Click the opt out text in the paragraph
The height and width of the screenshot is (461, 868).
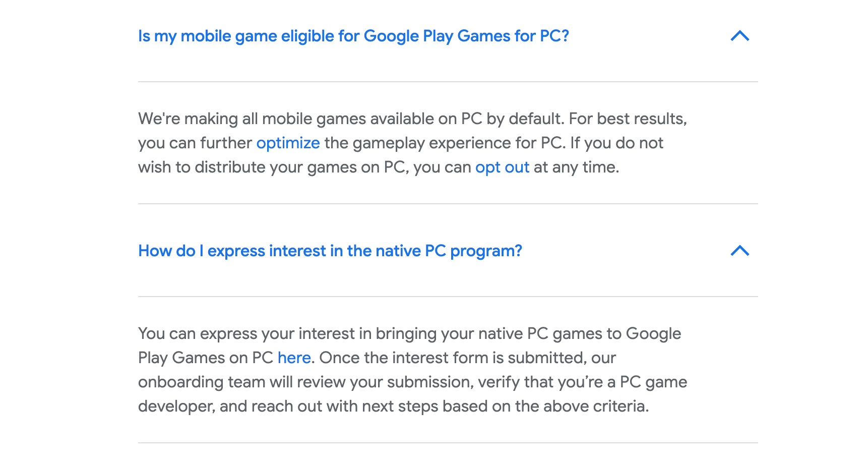click(x=502, y=167)
